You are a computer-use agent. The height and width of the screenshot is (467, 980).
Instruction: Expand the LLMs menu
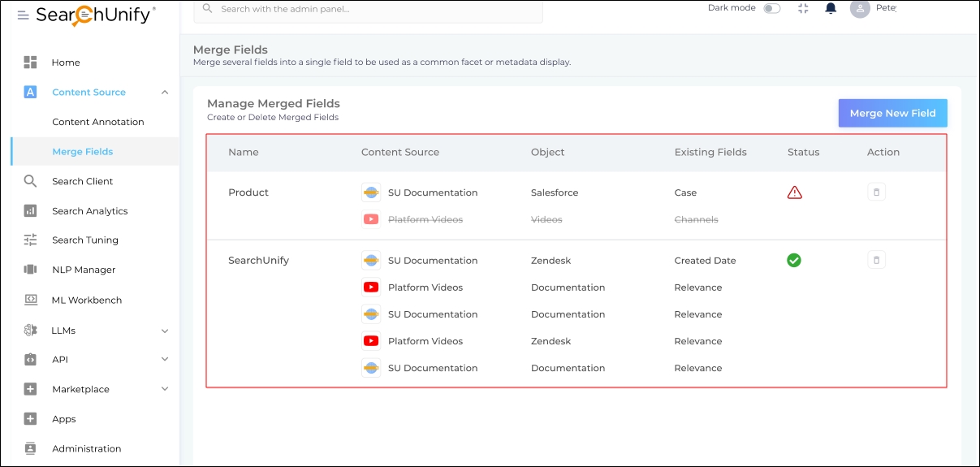coord(165,331)
